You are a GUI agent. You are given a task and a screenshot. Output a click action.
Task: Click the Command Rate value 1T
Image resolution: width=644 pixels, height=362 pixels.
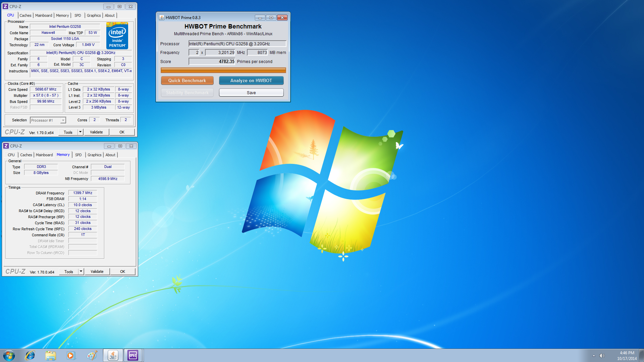point(83,235)
